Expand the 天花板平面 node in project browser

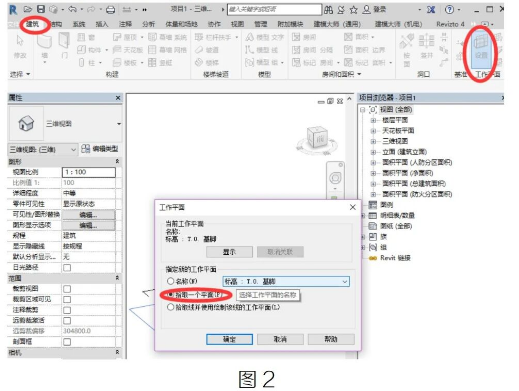(373, 131)
